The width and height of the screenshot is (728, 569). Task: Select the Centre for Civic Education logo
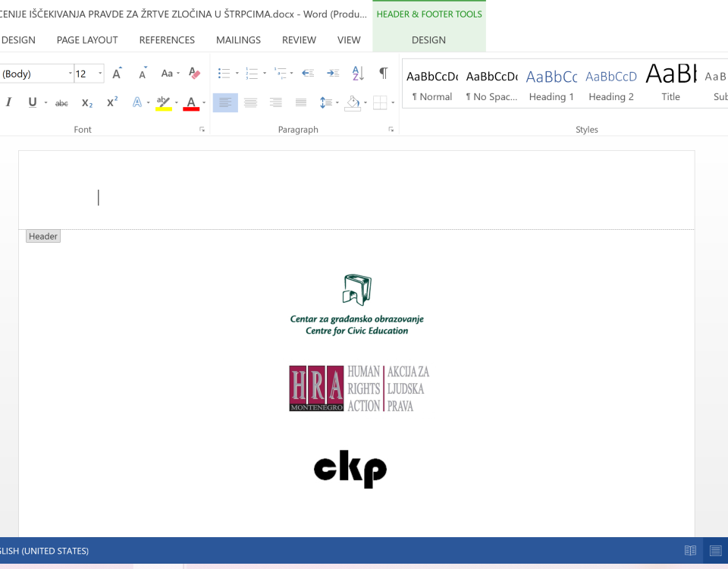[356, 305]
